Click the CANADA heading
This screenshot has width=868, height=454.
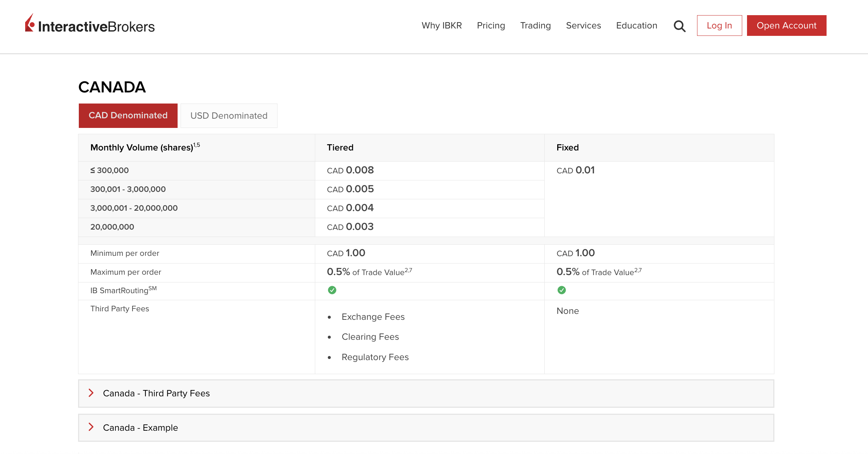coord(112,87)
